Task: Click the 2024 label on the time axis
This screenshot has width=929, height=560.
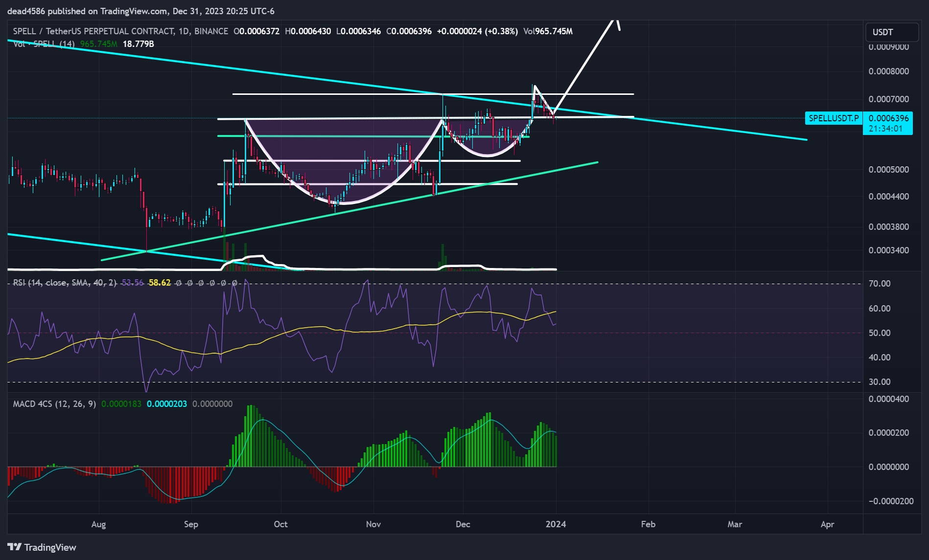Action: [556, 524]
